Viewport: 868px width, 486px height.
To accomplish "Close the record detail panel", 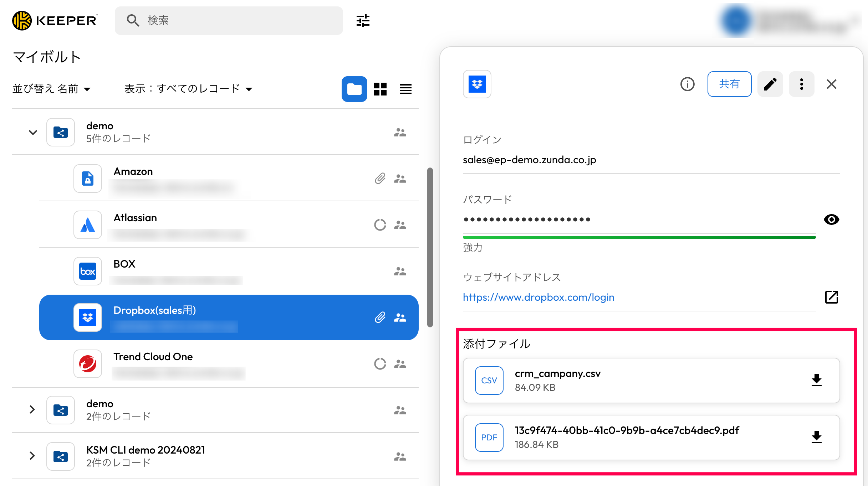I will point(831,84).
